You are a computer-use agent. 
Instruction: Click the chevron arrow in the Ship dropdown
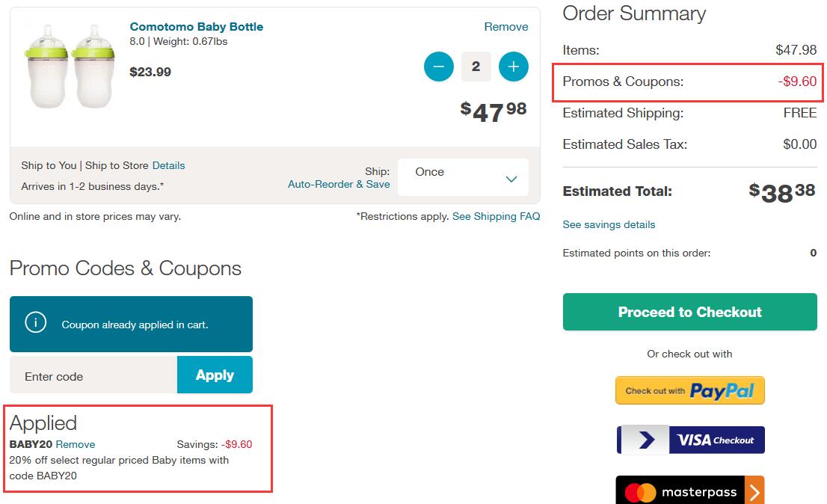click(511, 179)
